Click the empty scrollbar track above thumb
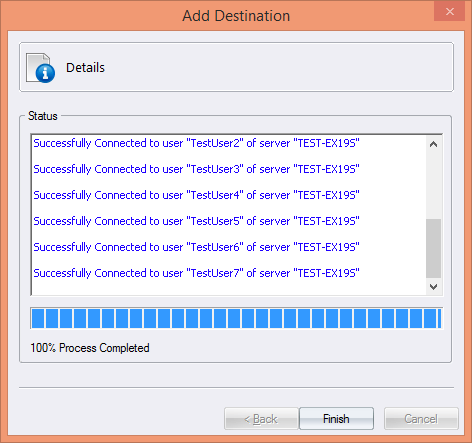Viewport: 472px width, 443px height. (x=433, y=185)
